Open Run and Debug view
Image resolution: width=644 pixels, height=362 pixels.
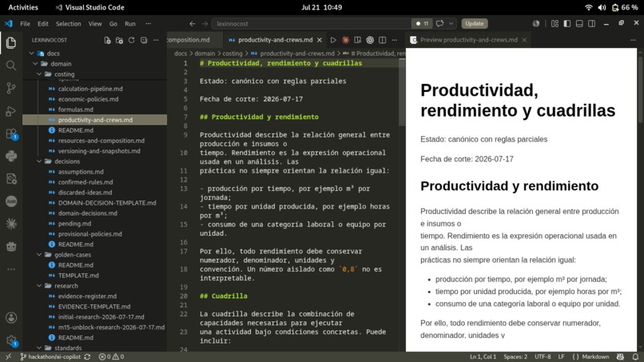pyautogui.click(x=11, y=111)
